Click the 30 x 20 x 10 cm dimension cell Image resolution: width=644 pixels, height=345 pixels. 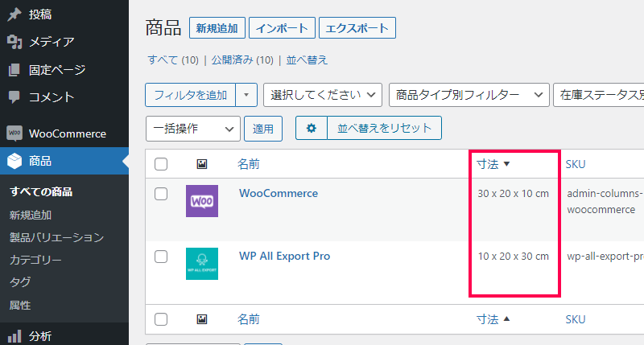tap(514, 194)
